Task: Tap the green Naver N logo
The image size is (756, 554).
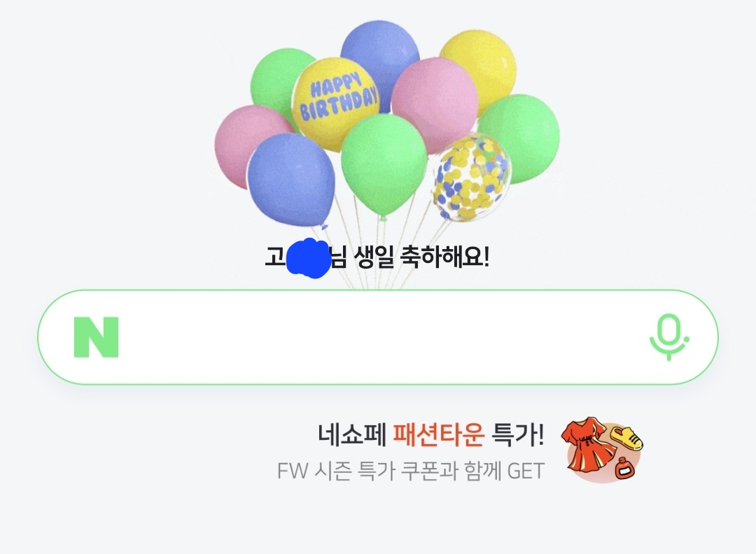Action: 96,337
